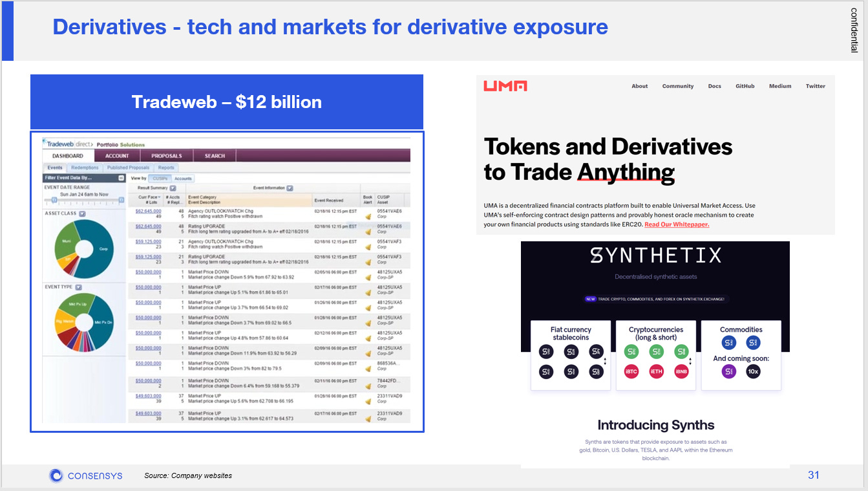The width and height of the screenshot is (868, 491).
Task: Open the PROPOSALS tab
Action: tap(167, 156)
